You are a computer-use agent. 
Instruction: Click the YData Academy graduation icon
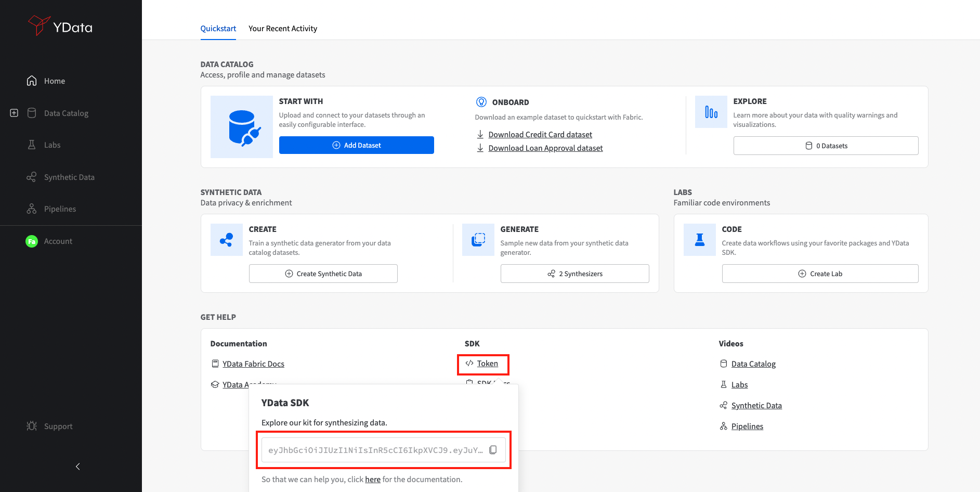[215, 384]
